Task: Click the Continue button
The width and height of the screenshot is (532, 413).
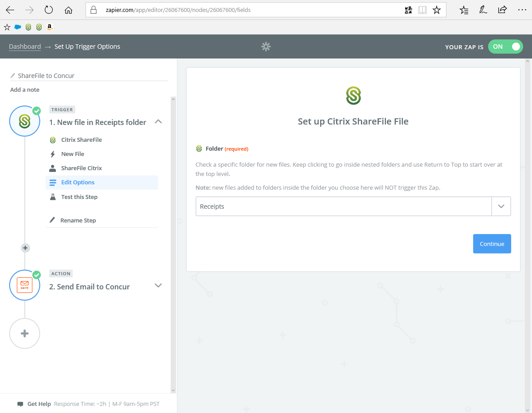Action: tap(492, 244)
